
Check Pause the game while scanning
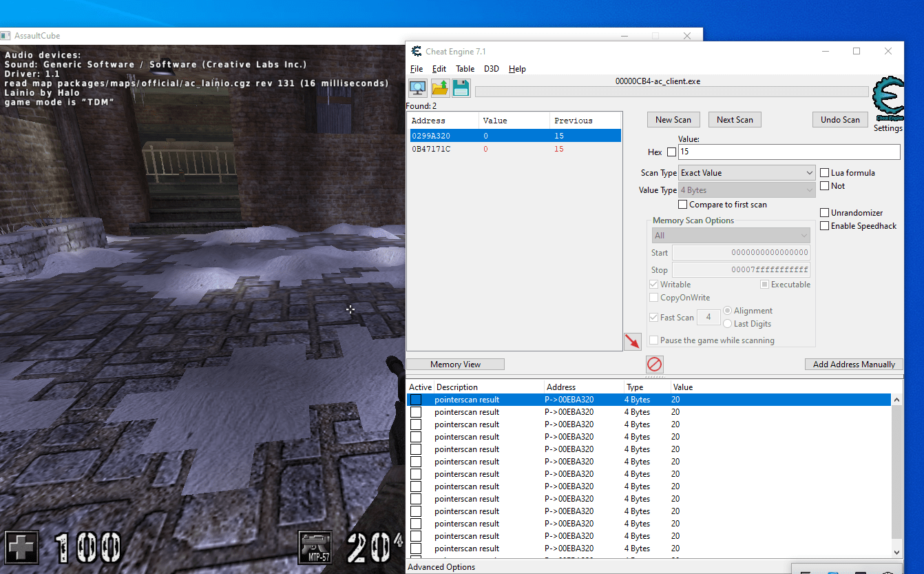[653, 340]
